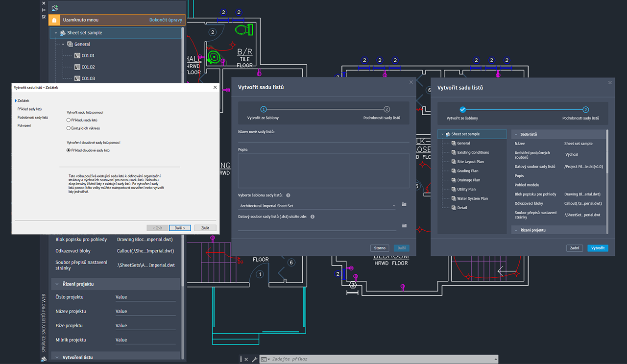The image size is (627, 364).
Task: Click info icon beside template selection label
Action: pyautogui.click(x=288, y=195)
